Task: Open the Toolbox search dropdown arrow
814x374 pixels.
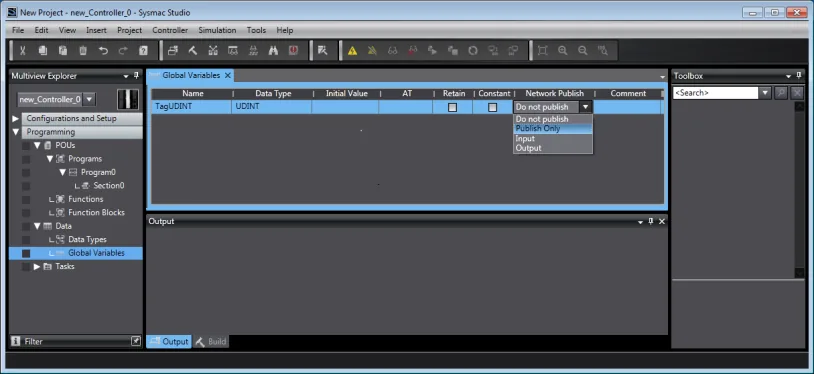Action: pos(765,93)
